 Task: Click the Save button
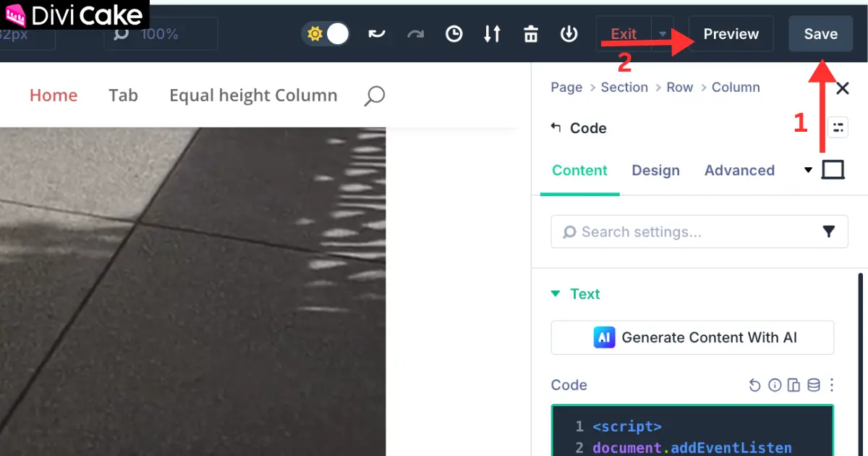821,34
